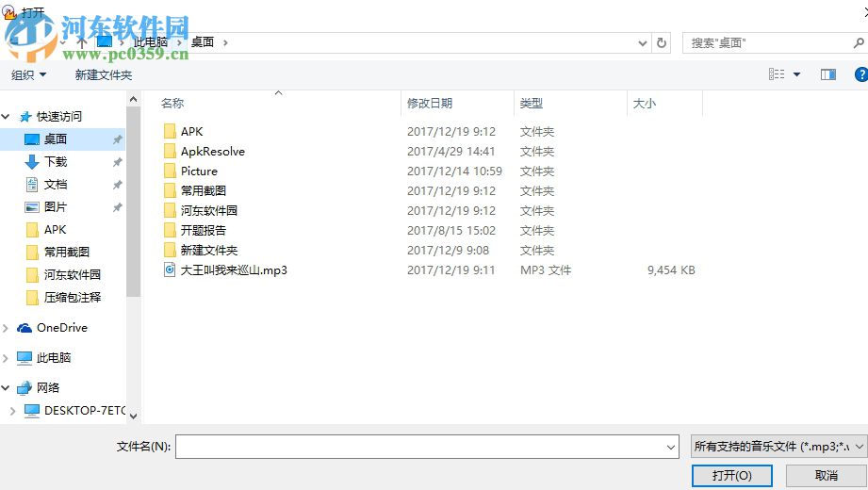Click the date 2017/4/29 14:41
868x490 pixels.
450,151
